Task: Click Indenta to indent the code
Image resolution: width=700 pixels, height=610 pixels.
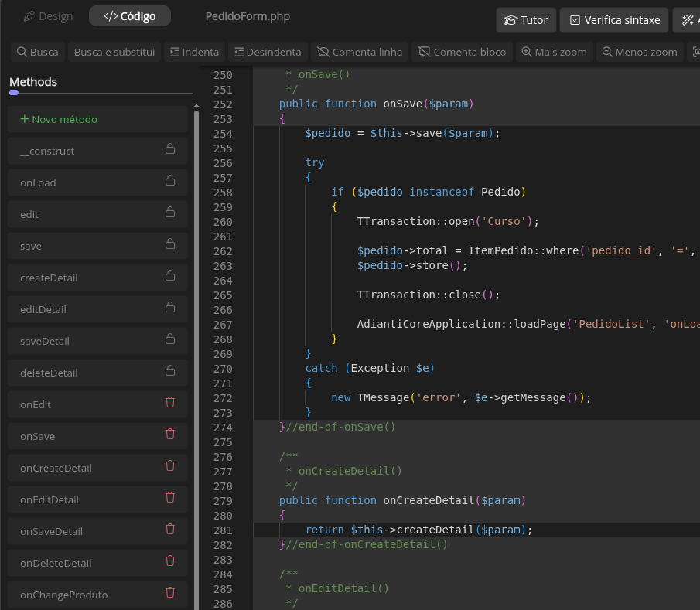Action: point(193,53)
